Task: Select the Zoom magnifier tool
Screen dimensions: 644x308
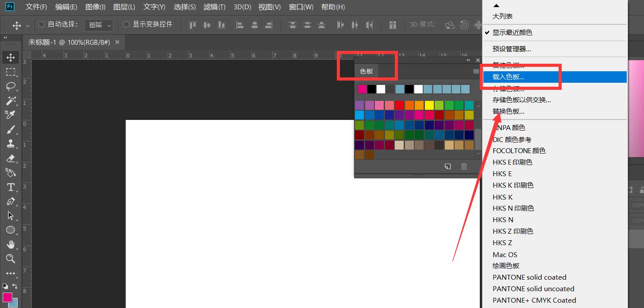Action: click(11, 258)
